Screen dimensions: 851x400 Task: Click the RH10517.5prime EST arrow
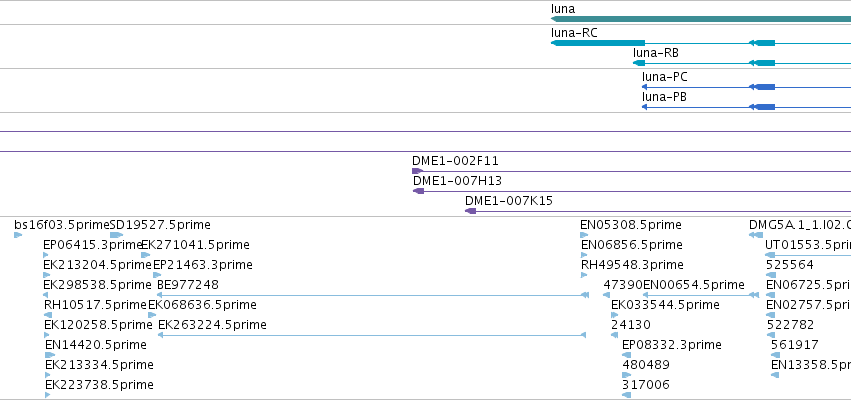(48, 315)
